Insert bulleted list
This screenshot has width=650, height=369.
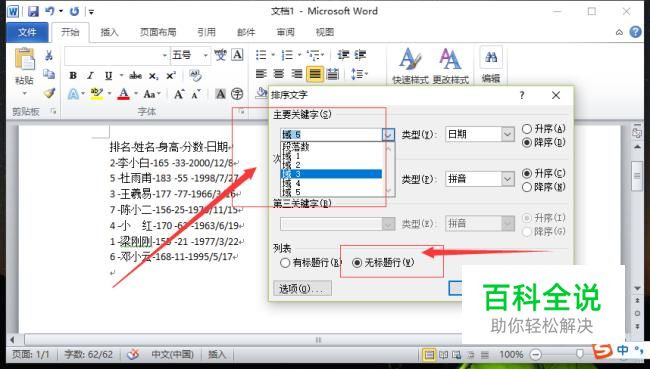262,55
